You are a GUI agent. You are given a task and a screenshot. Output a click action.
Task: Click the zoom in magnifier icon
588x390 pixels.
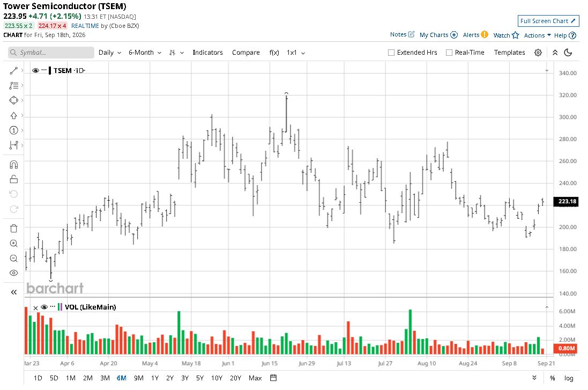coord(13,243)
